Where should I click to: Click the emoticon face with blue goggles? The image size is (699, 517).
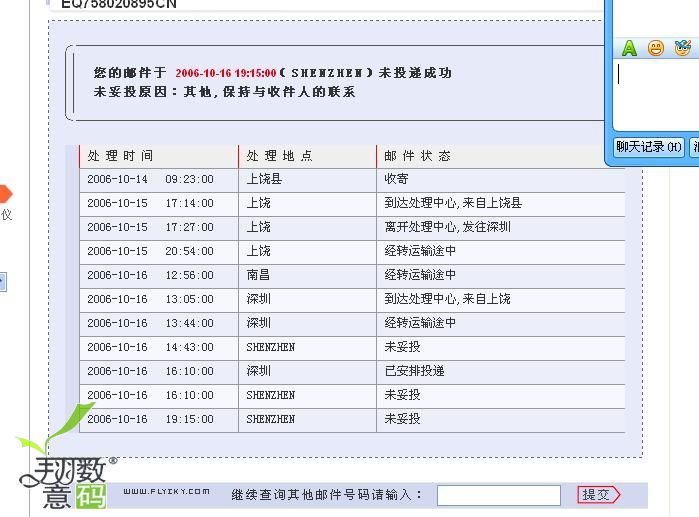(683, 48)
